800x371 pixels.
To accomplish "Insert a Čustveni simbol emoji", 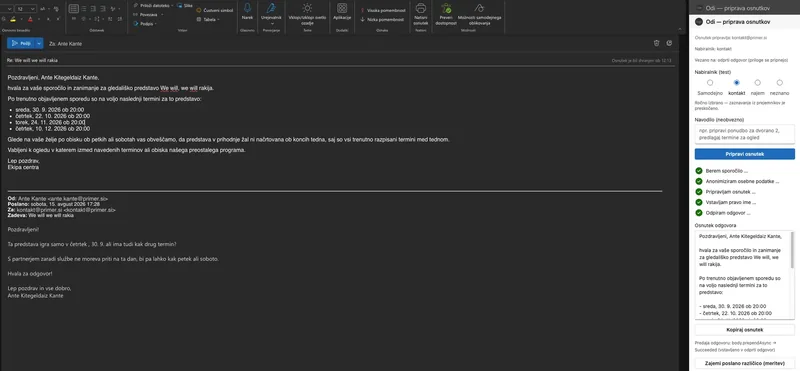I will [215, 10].
